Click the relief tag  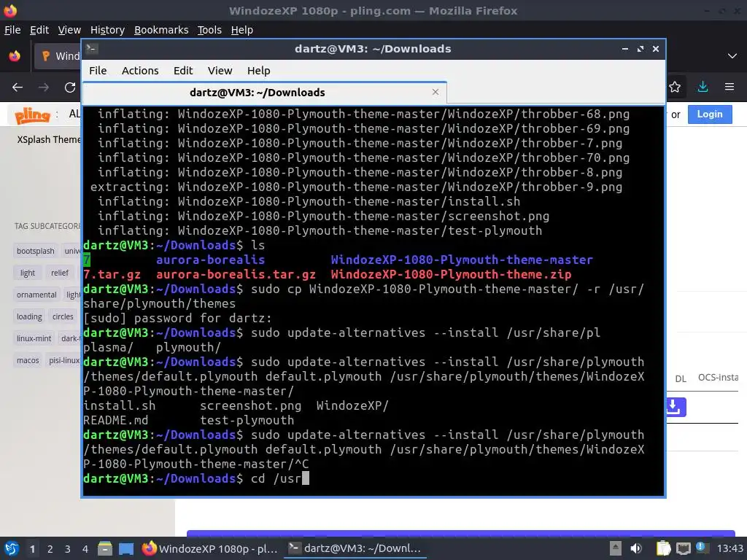60,273
